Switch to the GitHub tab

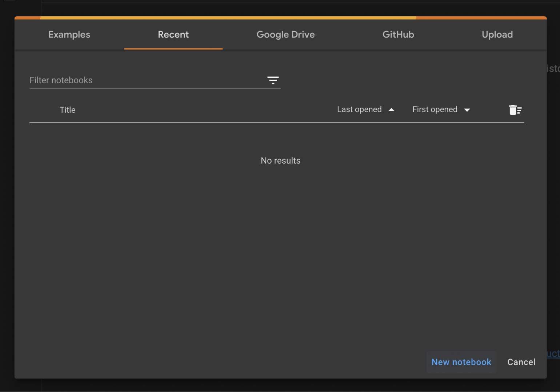[398, 35]
